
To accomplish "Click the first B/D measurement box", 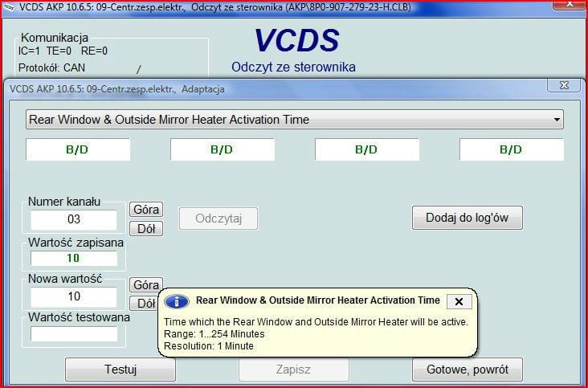I will pos(78,149).
